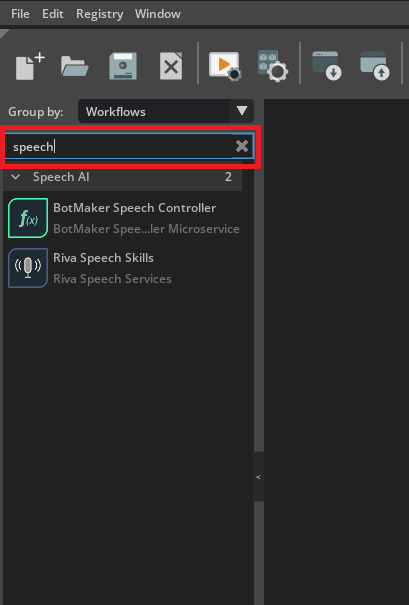Image resolution: width=409 pixels, height=605 pixels.
Task: Clear the search field with X
Action: [x=242, y=146]
